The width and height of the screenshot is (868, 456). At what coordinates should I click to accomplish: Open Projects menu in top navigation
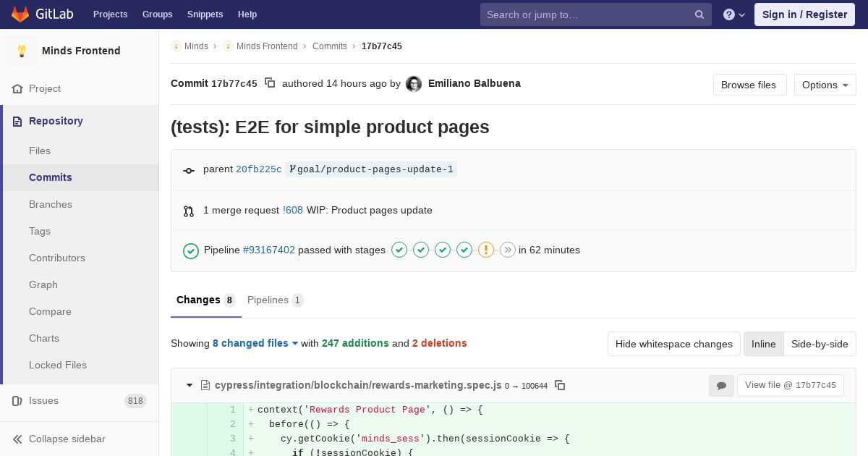(110, 14)
